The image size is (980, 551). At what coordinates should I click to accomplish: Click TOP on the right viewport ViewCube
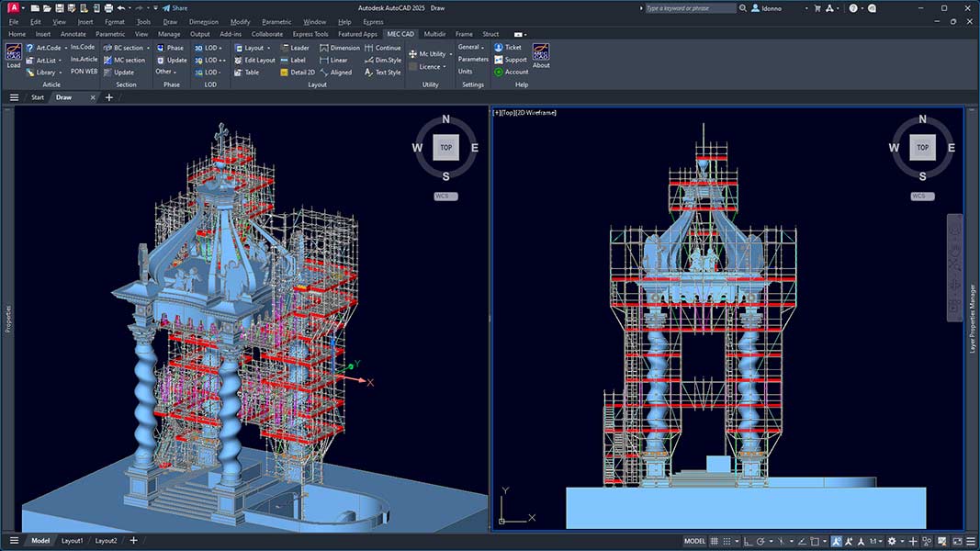pyautogui.click(x=922, y=147)
